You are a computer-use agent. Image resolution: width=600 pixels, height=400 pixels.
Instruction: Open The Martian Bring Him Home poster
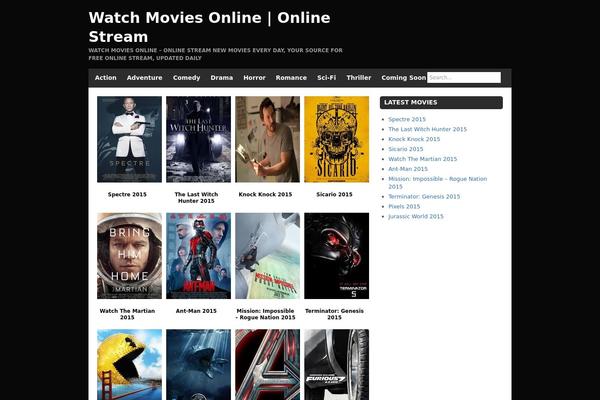[x=129, y=256]
